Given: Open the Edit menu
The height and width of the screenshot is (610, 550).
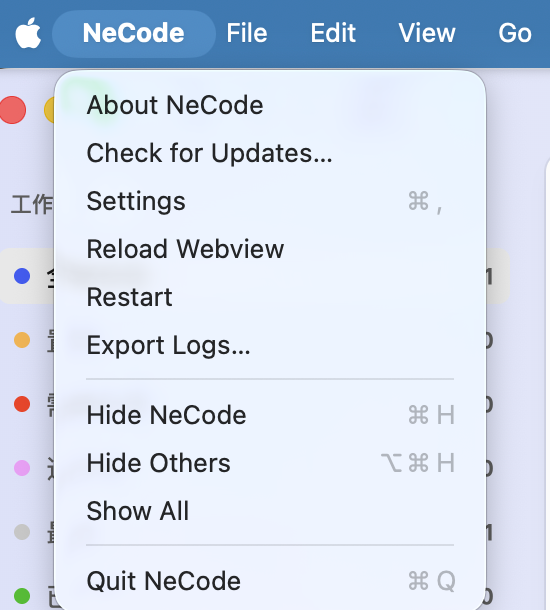Looking at the screenshot, I should [333, 33].
